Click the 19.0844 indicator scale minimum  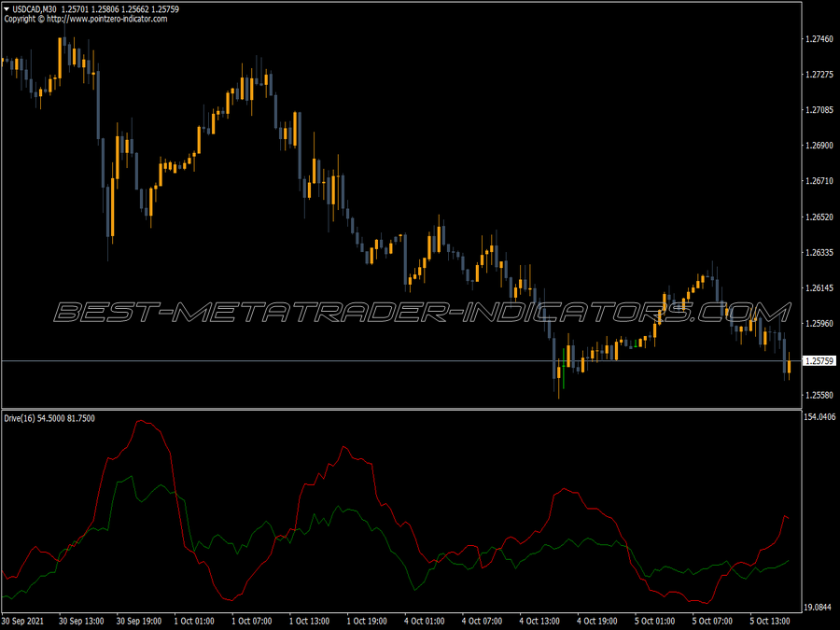pyautogui.click(x=818, y=608)
